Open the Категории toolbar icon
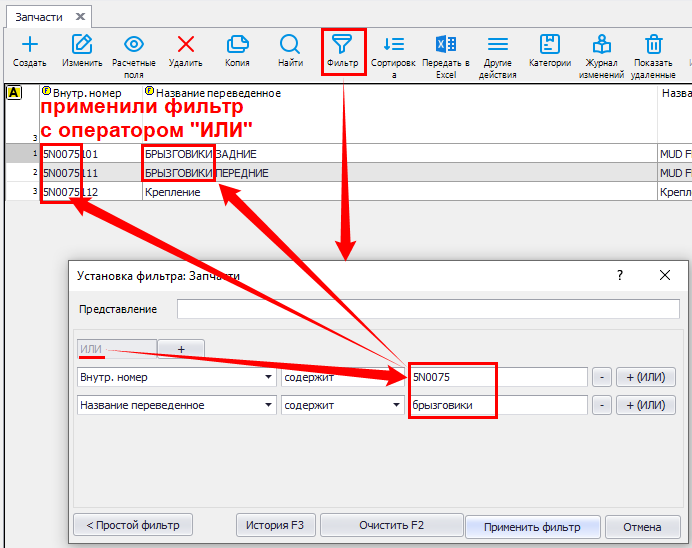Viewport: 692px width, 548px height. [x=549, y=45]
